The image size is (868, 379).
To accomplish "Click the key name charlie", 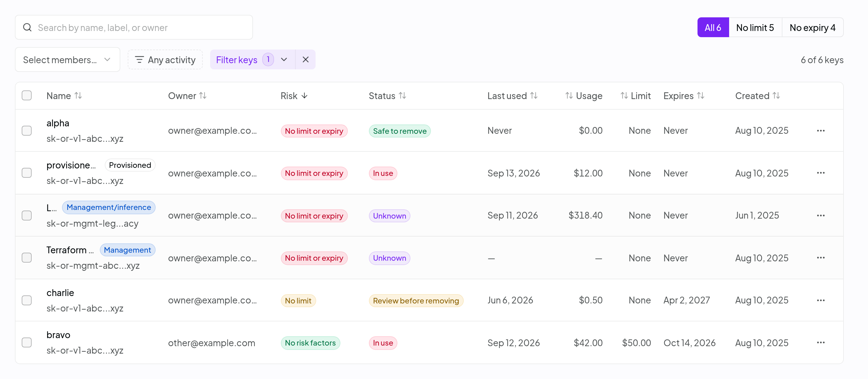I will (x=60, y=293).
